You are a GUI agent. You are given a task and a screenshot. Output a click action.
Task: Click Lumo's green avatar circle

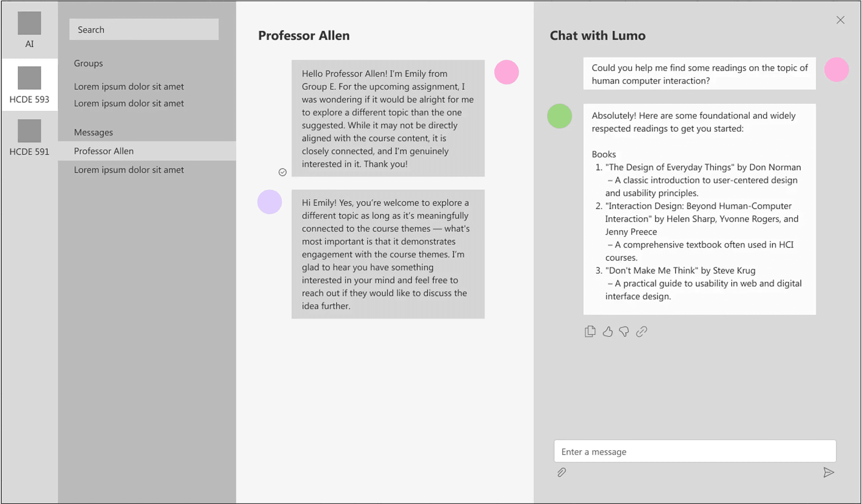click(559, 116)
